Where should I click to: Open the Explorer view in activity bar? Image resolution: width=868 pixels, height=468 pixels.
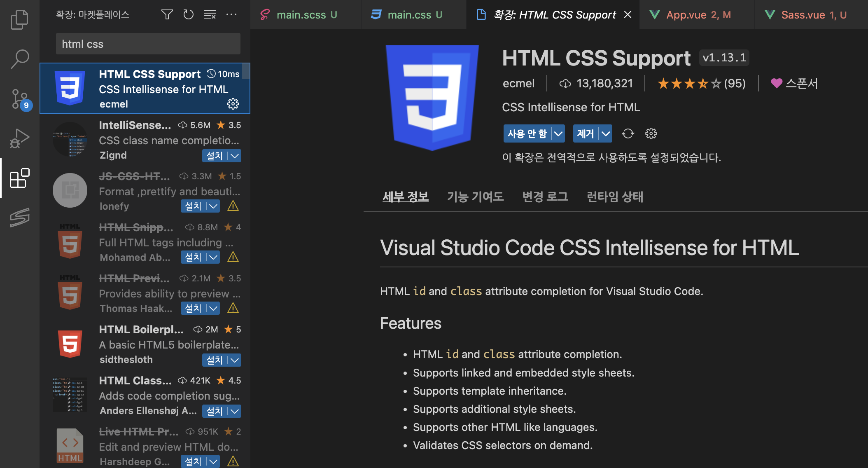pos(19,20)
